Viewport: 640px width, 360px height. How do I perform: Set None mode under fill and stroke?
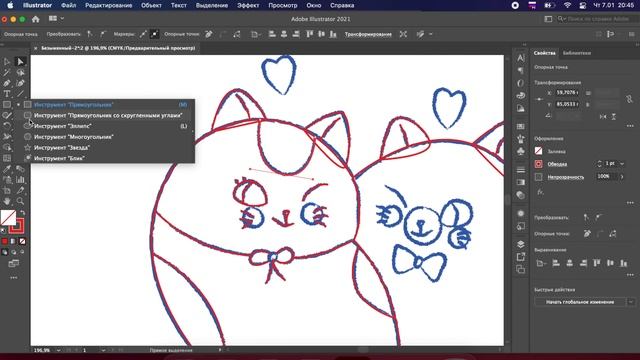pyautogui.click(x=22, y=241)
